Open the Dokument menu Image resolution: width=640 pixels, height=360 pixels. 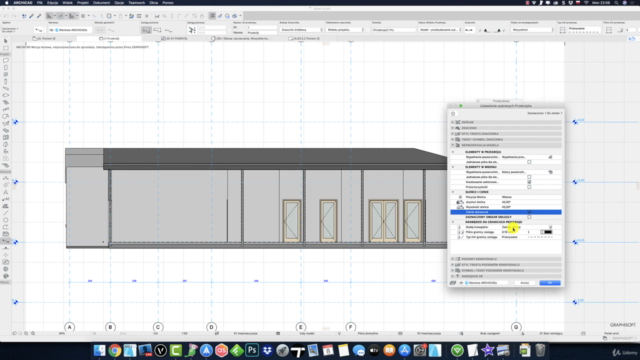101,3
